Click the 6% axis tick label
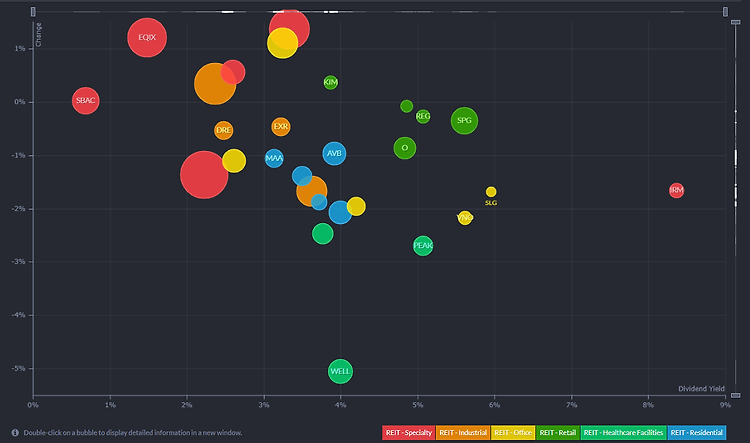 tap(494, 405)
